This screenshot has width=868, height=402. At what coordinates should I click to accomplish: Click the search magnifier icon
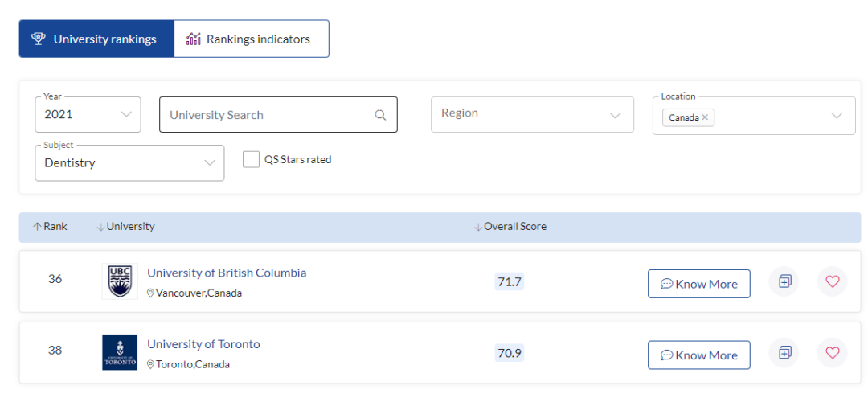380,115
